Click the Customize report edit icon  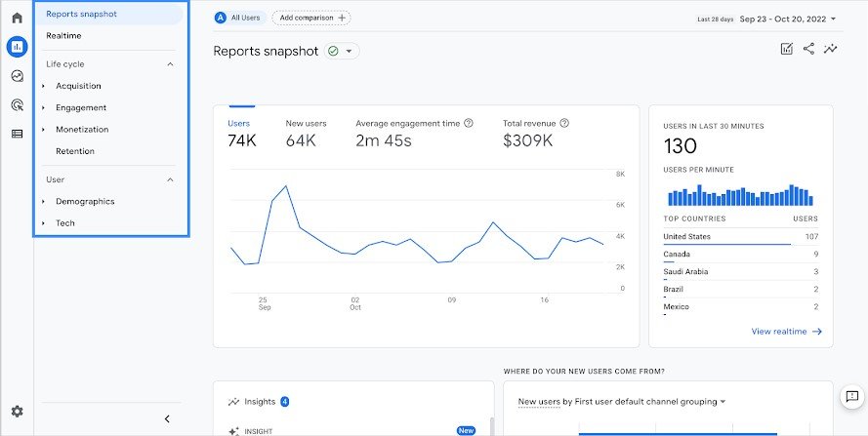787,49
